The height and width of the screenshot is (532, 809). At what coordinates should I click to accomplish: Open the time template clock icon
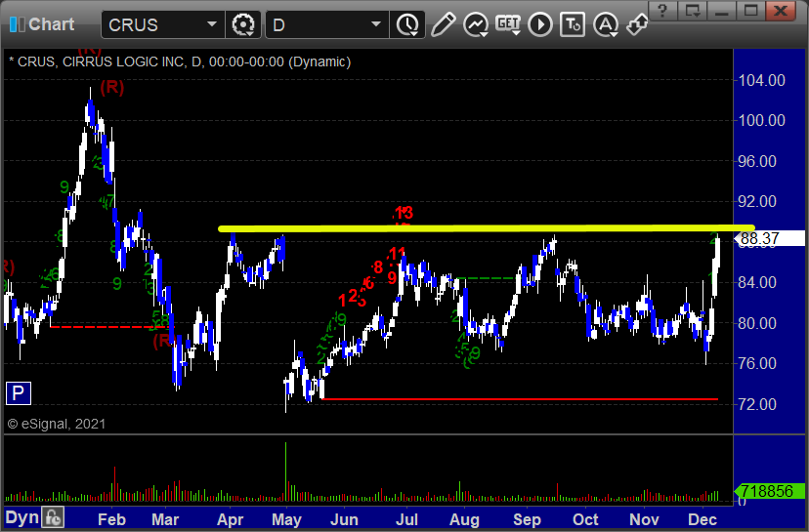tap(408, 24)
